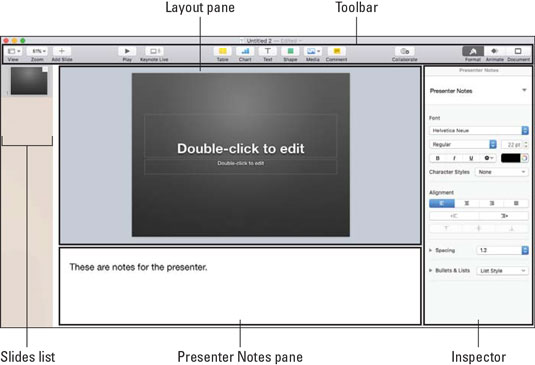Click the small subtitle placeholder on the slide
Viewport: 535px width, 365px height.
[x=241, y=163]
